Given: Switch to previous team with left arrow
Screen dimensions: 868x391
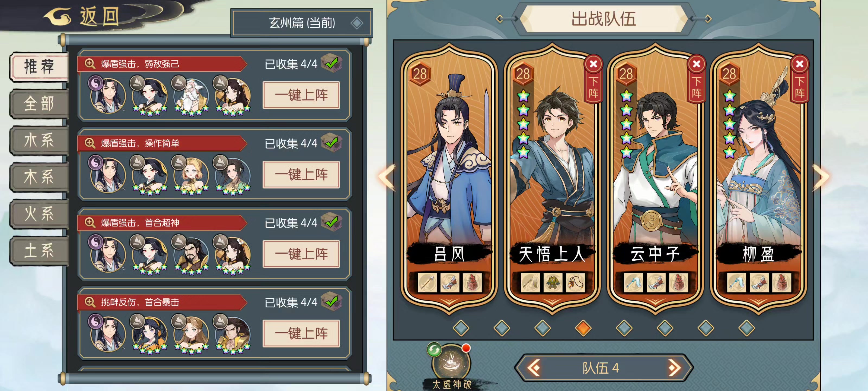Looking at the screenshot, I should click(x=534, y=367).
